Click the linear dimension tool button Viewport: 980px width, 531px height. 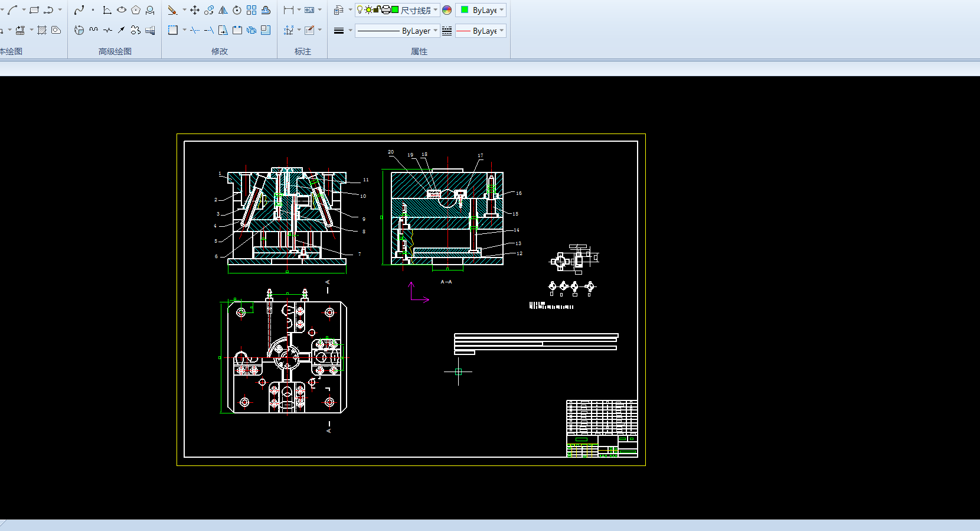289,10
